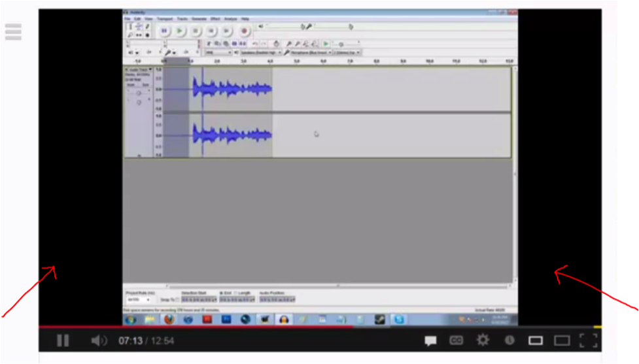
Task: Click the Windows Start orb
Action: (130, 320)
